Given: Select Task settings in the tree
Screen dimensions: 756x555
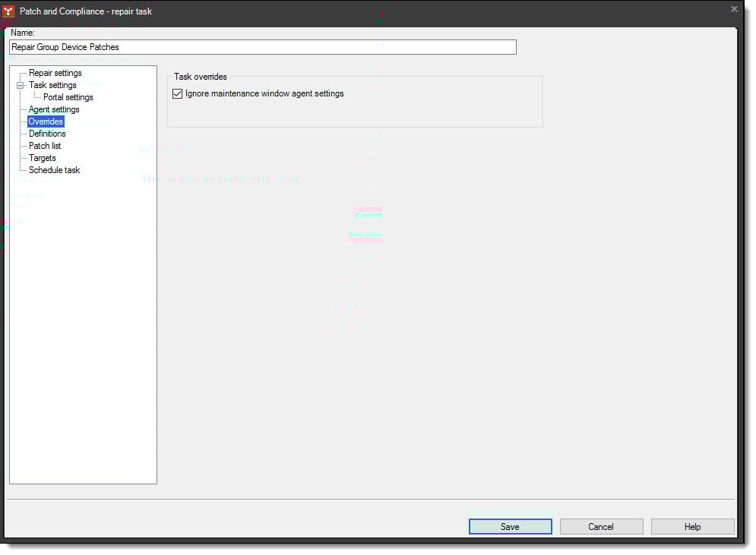Looking at the screenshot, I should pos(52,84).
